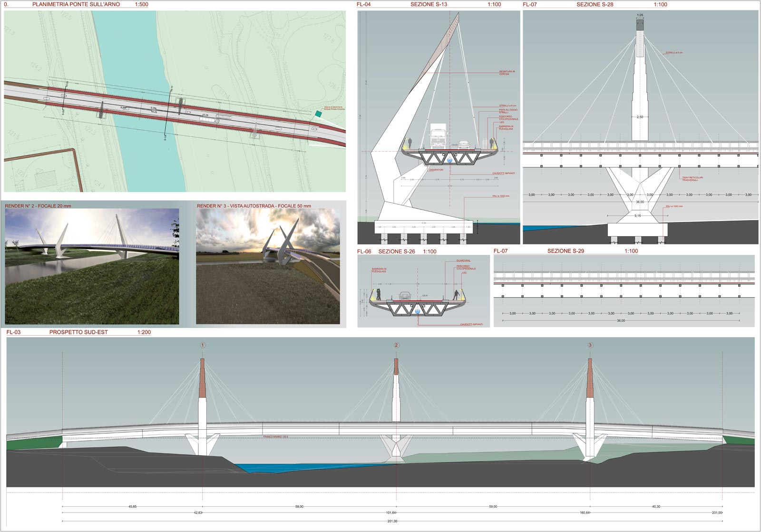
Task: Click pylon marker number 3 in elevation
Action: pos(590,345)
